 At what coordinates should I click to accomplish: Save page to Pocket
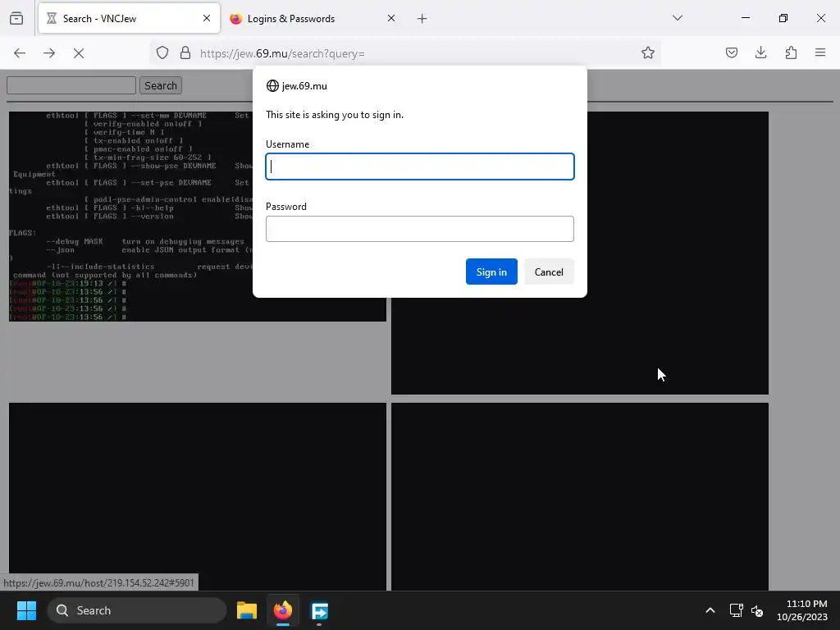click(732, 52)
